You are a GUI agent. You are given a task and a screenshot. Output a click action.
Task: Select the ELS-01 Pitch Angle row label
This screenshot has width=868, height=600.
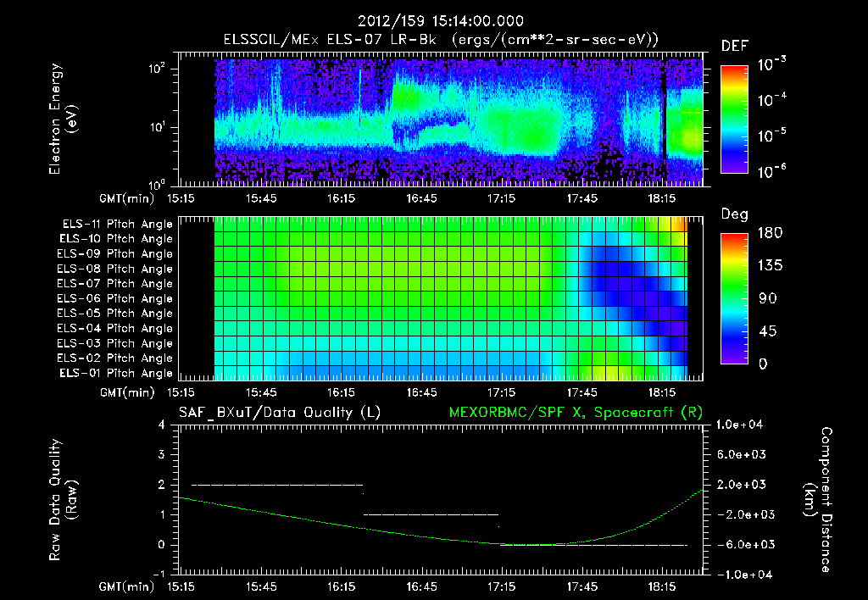[x=115, y=373]
